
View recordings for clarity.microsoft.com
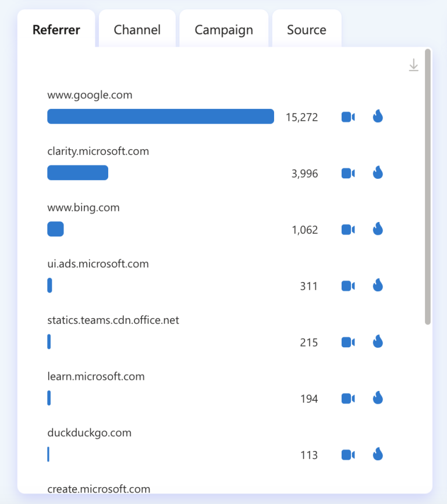pos(348,173)
